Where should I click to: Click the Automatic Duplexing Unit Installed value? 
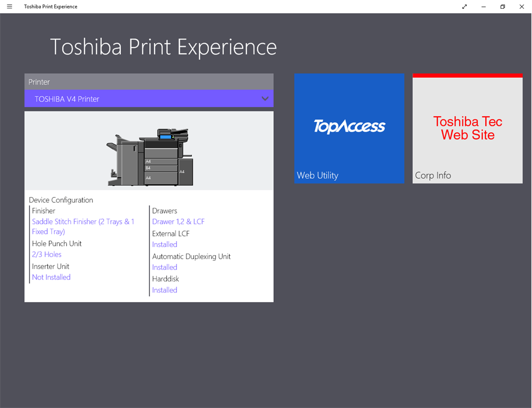pyautogui.click(x=164, y=267)
